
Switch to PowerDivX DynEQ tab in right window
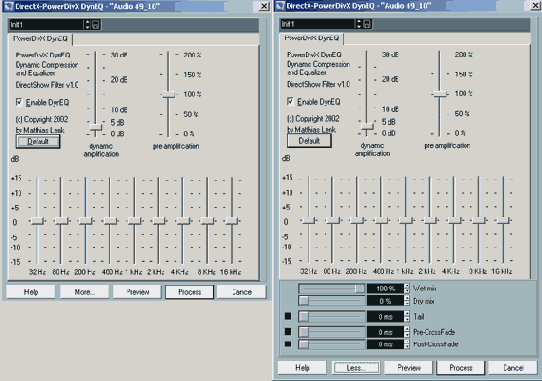312,38
